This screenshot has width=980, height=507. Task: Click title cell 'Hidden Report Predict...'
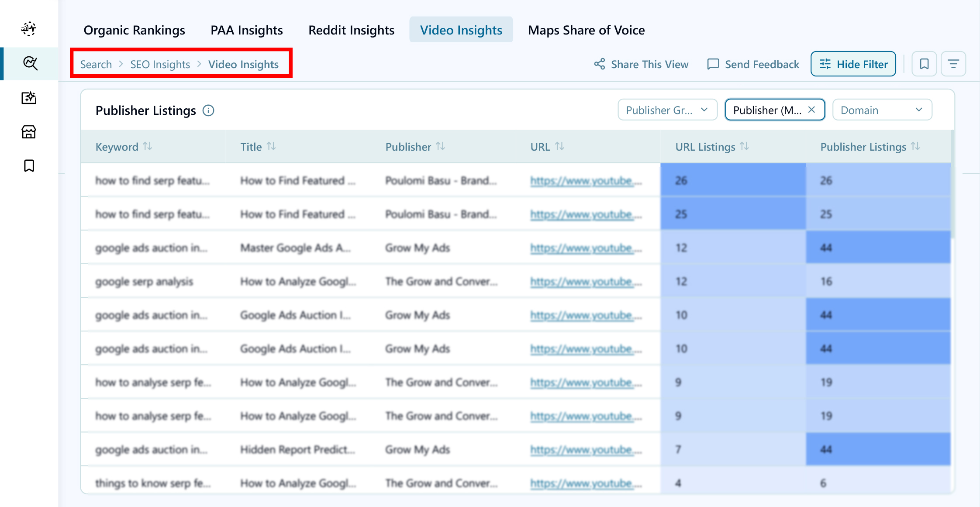click(x=297, y=450)
